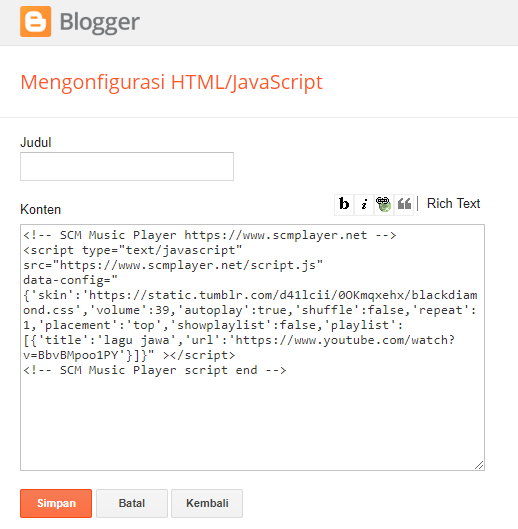The image size is (518, 529).
Task: Click the Blogger wordmark text
Action: pyautogui.click(x=100, y=22)
